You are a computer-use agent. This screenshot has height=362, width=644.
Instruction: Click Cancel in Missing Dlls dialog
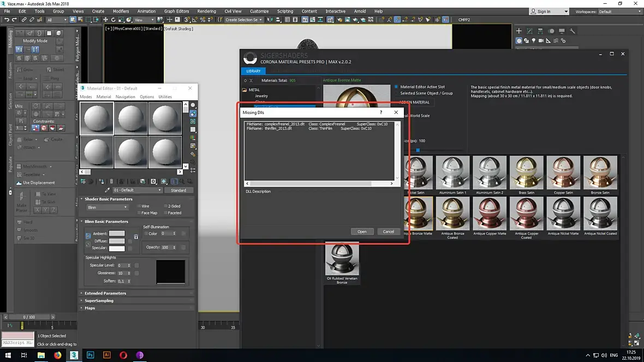pyautogui.click(x=389, y=232)
